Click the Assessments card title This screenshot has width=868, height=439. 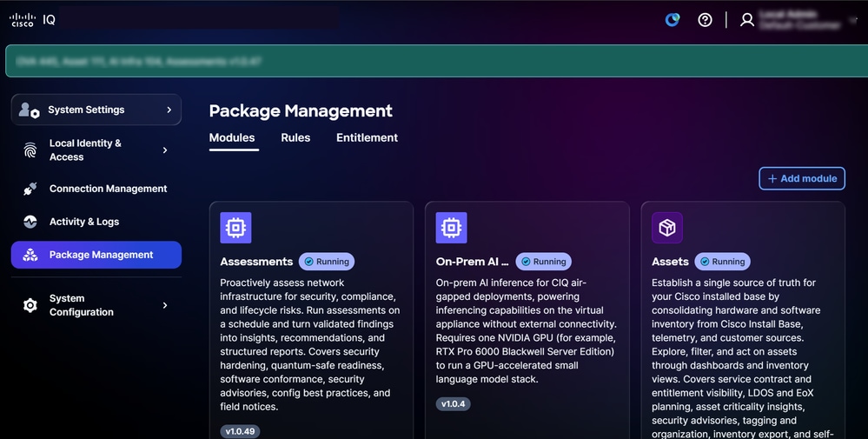pyautogui.click(x=256, y=262)
